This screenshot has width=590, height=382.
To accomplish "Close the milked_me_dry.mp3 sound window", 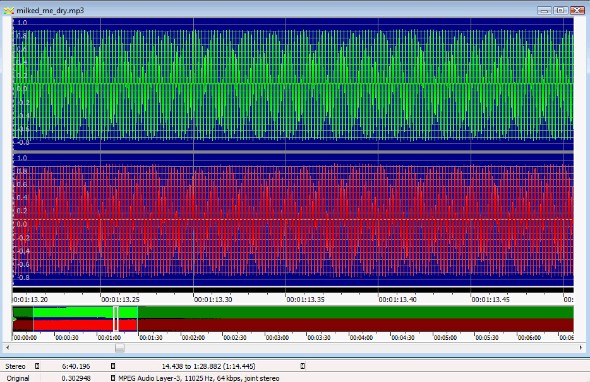I will coord(577,11).
